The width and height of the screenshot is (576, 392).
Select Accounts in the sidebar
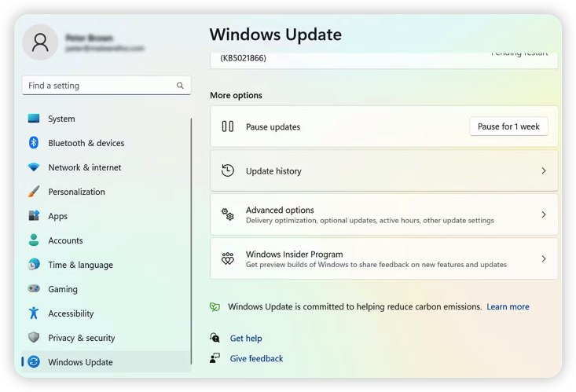[x=65, y=240]
